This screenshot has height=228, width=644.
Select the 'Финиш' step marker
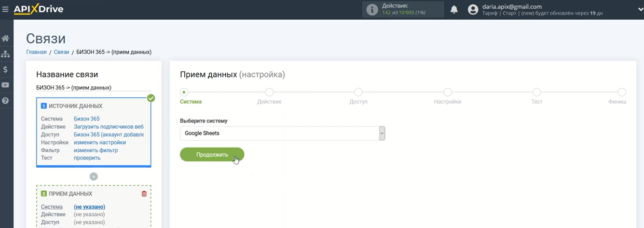[622, 92]
